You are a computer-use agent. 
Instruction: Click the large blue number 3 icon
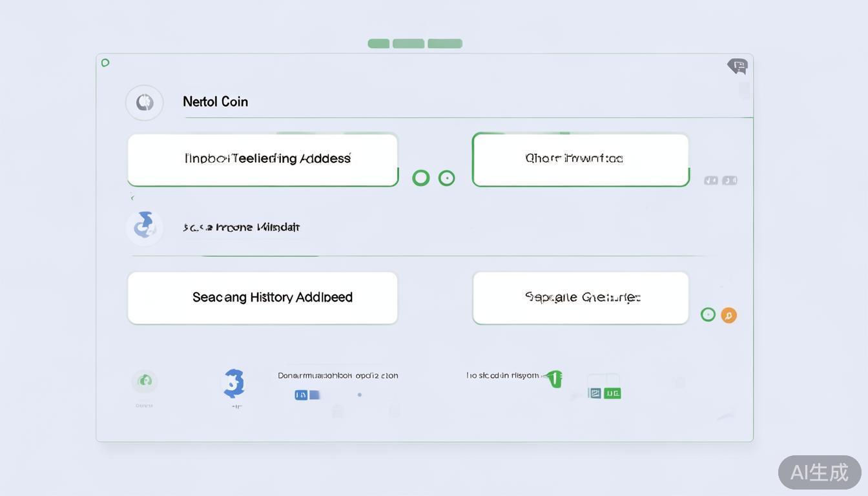point(234,383)
